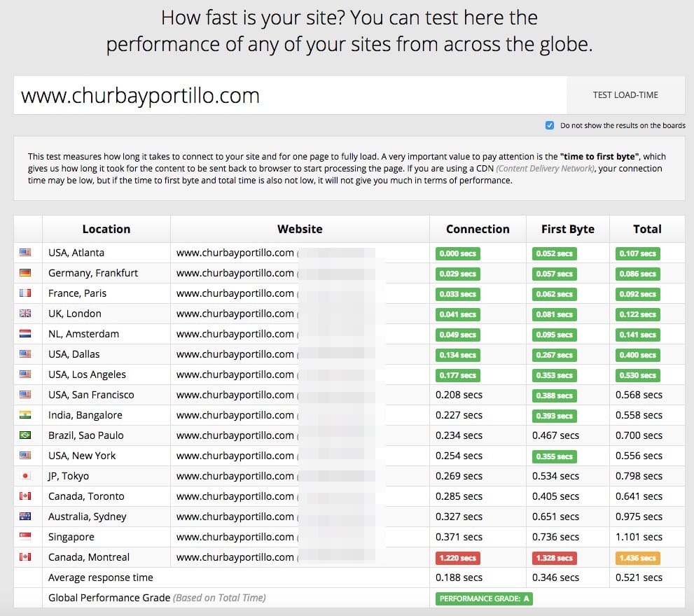The image size is (694, 616).
Task: Click the Australia flag icon
Action: [x=25, y=517]
